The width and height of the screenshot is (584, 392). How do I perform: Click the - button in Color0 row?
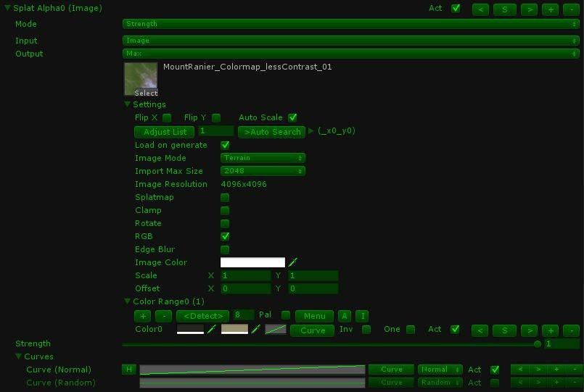point(572,330)
